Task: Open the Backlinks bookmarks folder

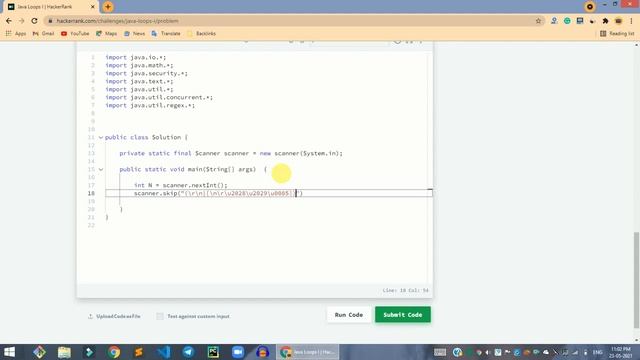Action: pos(201,33)
